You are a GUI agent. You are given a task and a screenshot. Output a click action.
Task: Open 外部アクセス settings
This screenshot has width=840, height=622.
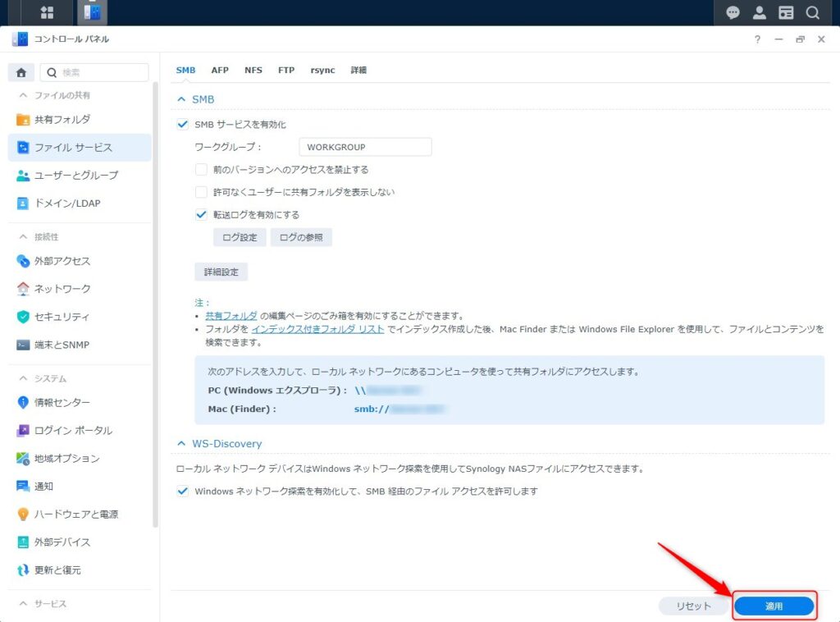(80, 261)
